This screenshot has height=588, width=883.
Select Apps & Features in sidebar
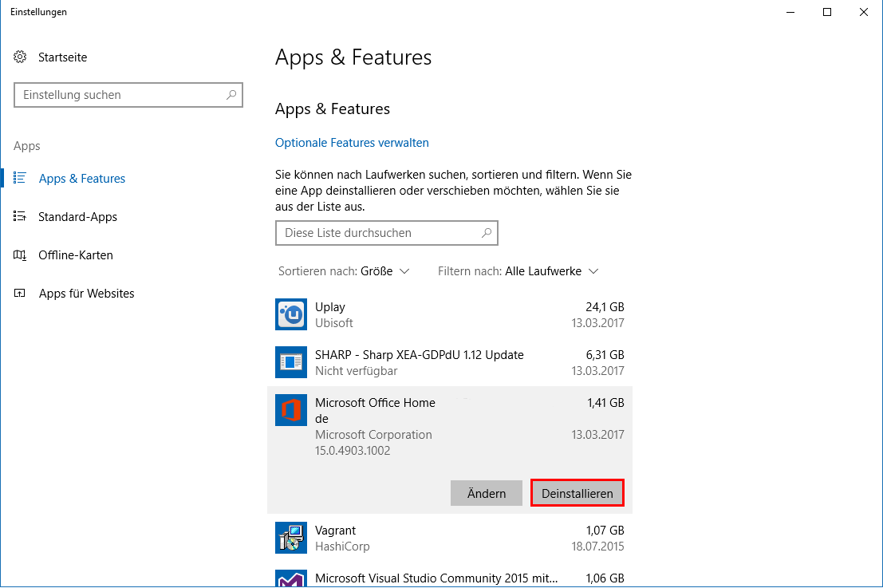(81, 179)
